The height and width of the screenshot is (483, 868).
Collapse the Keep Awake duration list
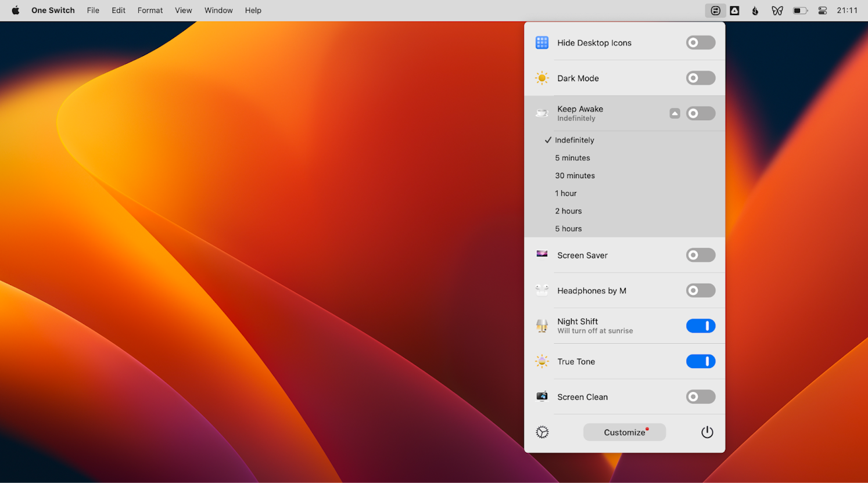tap(675, 113)
